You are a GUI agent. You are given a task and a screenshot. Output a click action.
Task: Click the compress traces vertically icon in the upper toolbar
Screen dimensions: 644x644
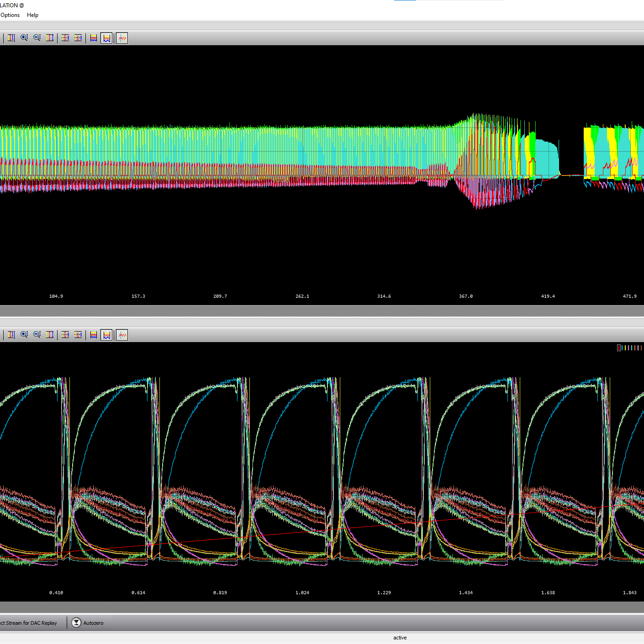coord(78,38)
